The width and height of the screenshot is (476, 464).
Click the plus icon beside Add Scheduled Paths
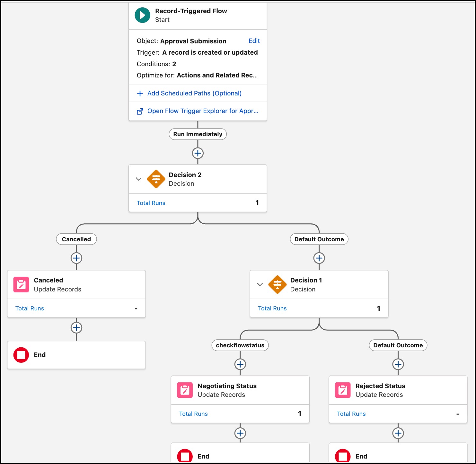pos(140,94)
